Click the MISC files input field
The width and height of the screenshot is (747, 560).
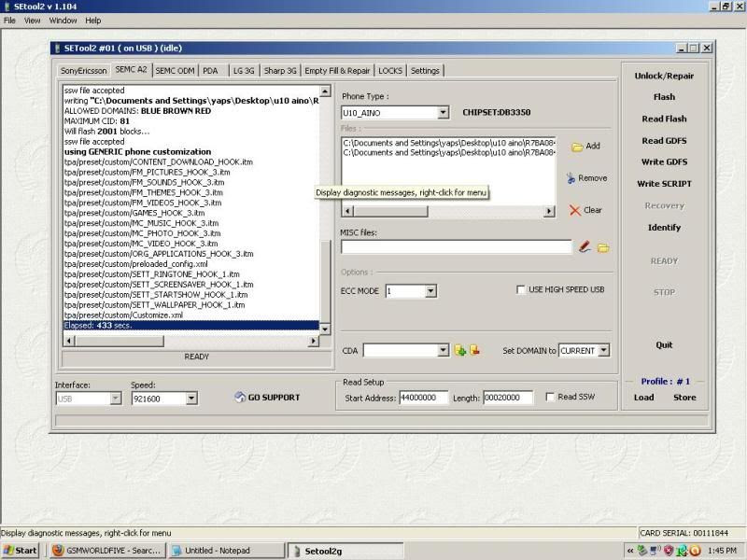457,247
